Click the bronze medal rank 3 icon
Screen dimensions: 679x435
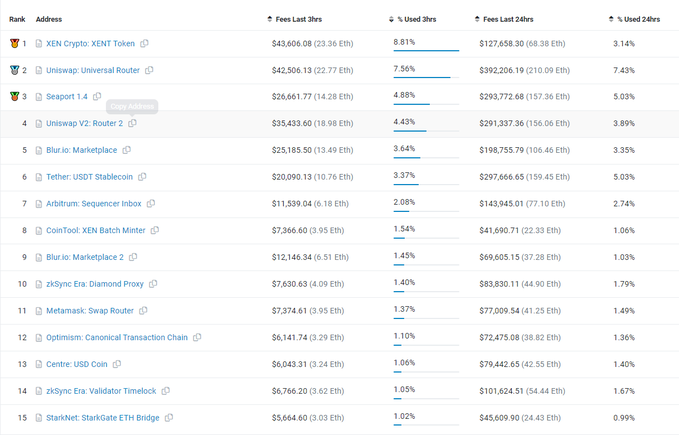tap(14, 97)
